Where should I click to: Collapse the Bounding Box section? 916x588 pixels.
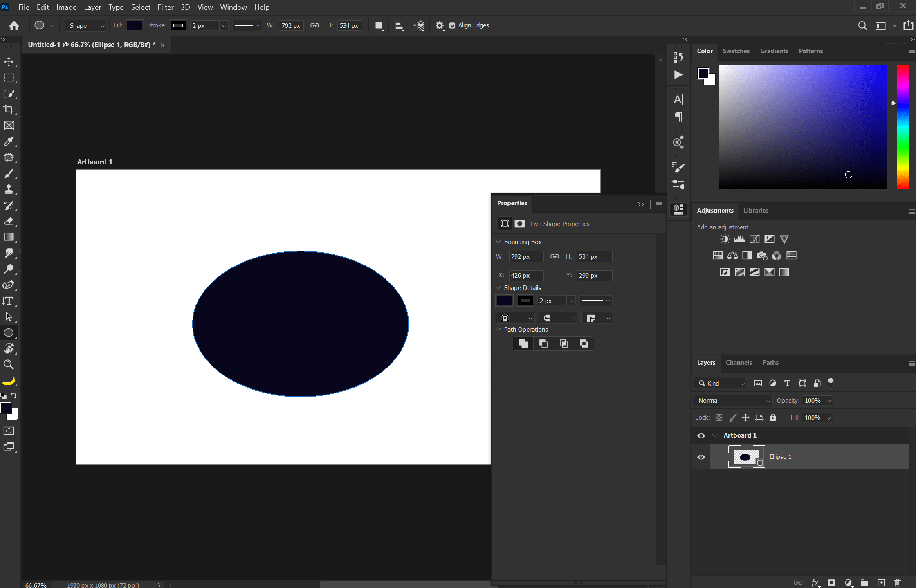[x=498, y=242]
